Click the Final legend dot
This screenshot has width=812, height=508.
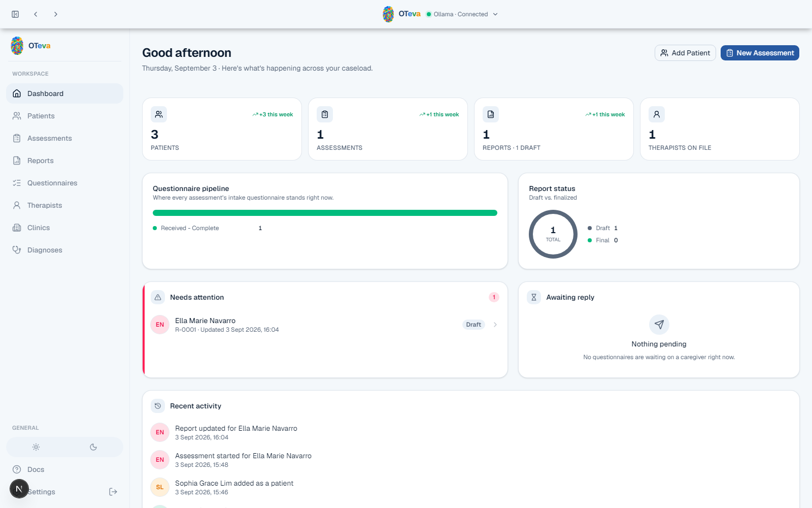(590, 240)
